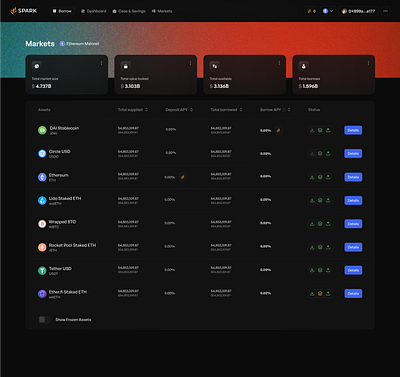
Task: Click the Total borrows card icon
Action: (304, 66)
